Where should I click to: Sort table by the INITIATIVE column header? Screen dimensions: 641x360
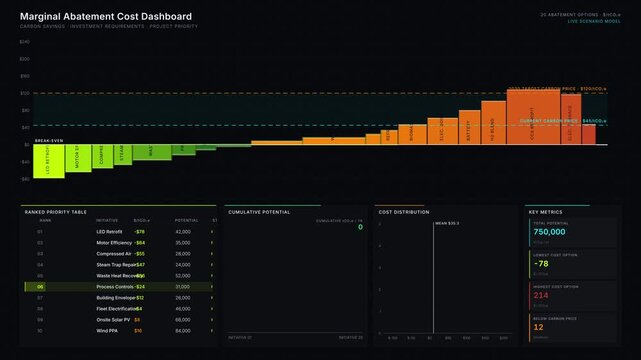[107, 221]
